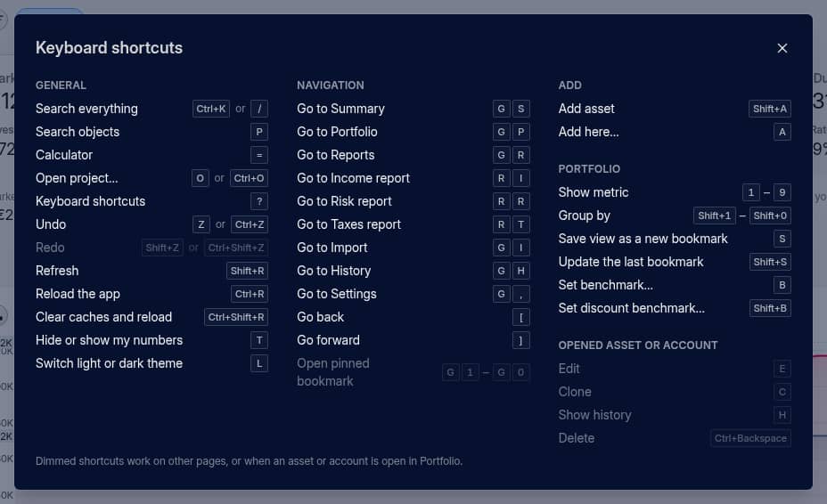Click the "Reload the app" shortcut label
The height and width of the screenshot is (504, 827).
pos(78,294)
